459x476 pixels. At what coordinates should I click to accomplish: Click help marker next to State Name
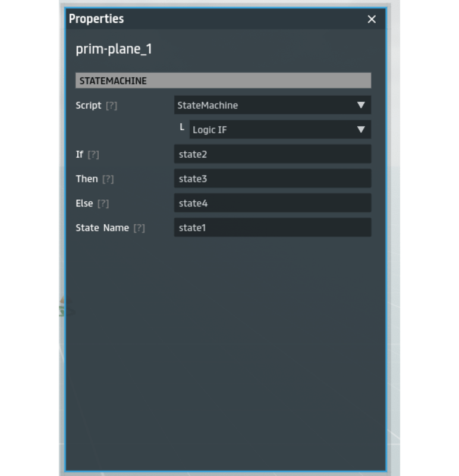point(139,228)
